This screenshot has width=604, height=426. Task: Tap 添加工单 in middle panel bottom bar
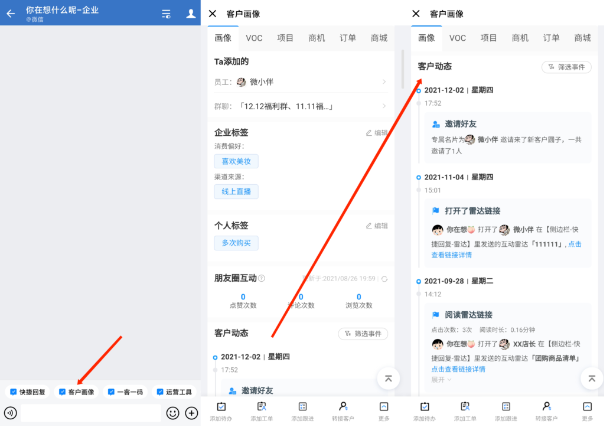(262, 411)
